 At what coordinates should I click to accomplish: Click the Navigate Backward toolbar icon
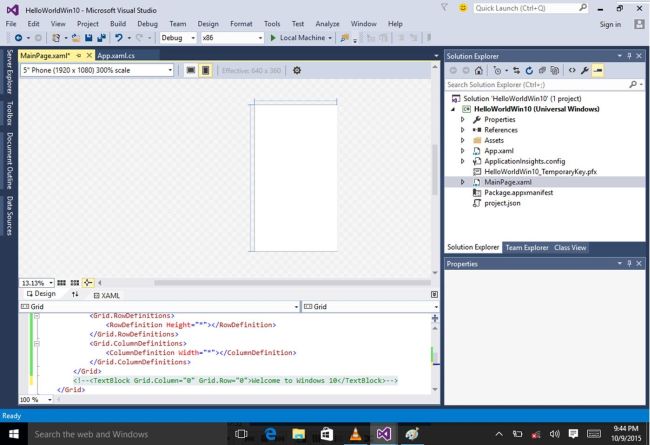[18, 38]
